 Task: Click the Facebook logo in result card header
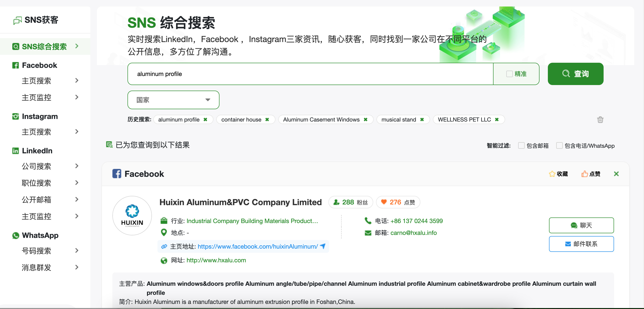click(x=117, y=174)
